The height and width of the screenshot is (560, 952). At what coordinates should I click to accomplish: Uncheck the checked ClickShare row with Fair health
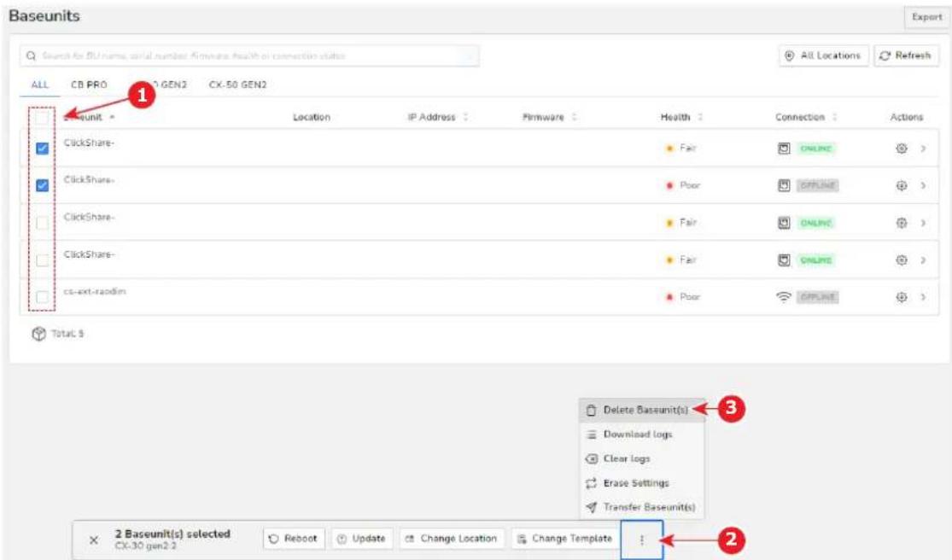[42, 148]
